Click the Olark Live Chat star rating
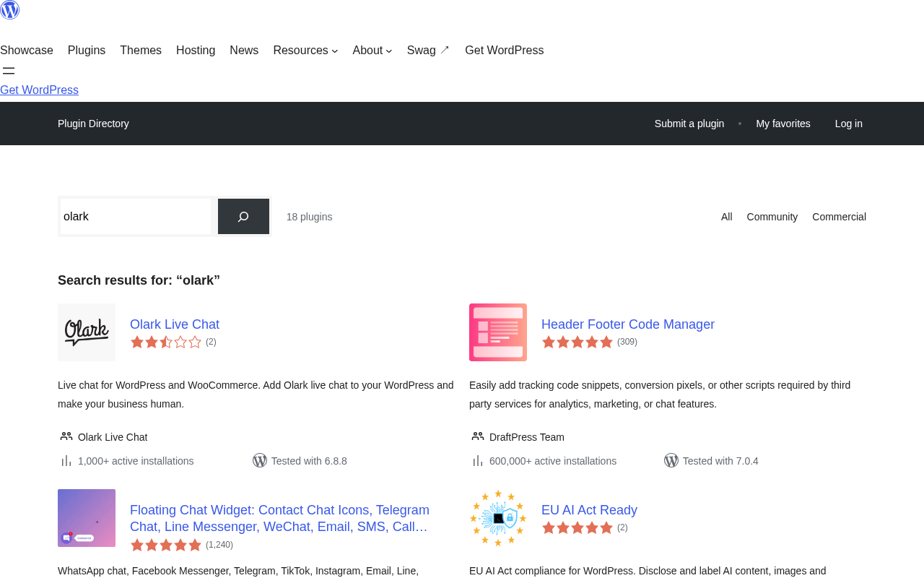This screenshot has height=578, width=924. pyautogui.click(x=166, y=342)
